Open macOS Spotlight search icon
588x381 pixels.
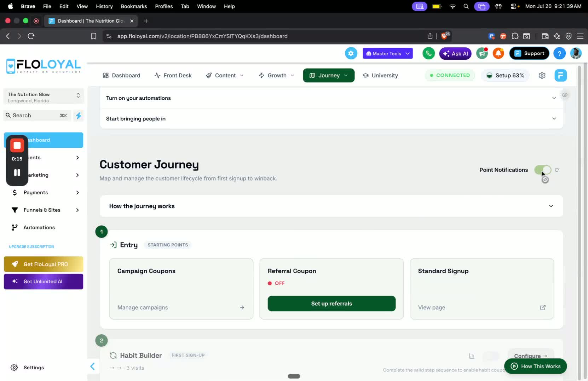coord(466,6)
